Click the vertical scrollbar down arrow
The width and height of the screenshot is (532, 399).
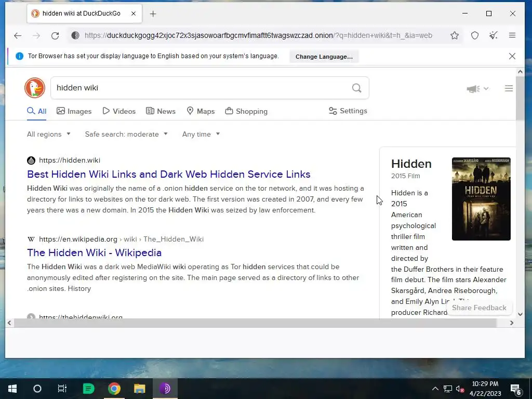pos(520,314)
